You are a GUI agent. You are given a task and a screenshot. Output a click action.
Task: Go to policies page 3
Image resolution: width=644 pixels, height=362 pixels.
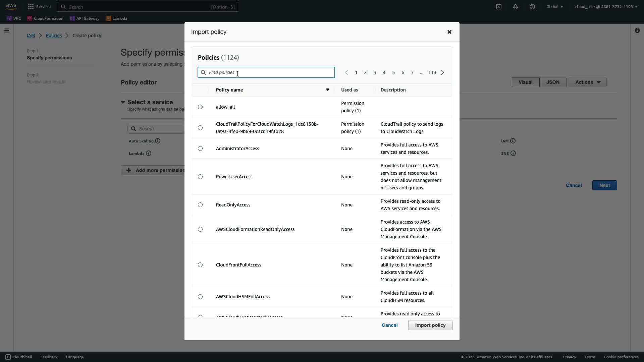[375, 72]
